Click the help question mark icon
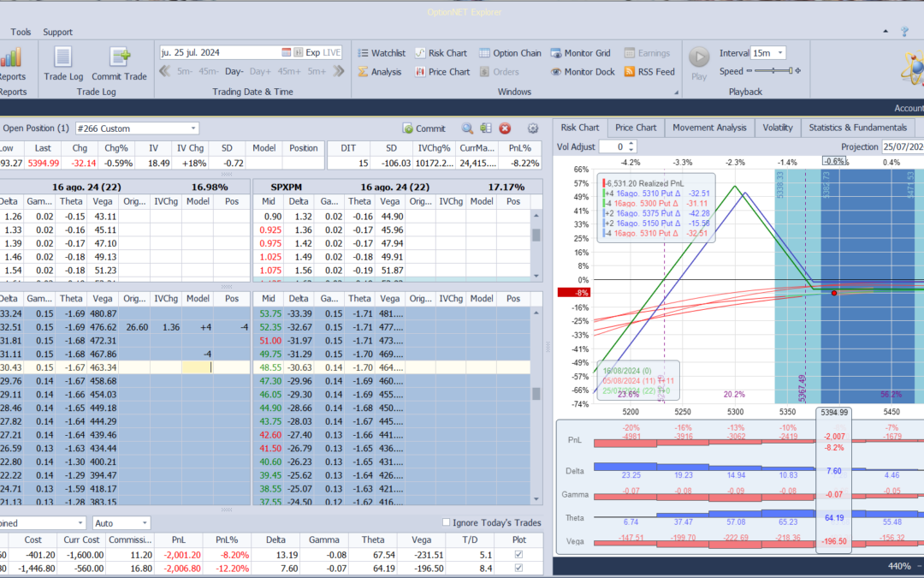Viewport: 924px width, 578px height. (x=904, y=32)
